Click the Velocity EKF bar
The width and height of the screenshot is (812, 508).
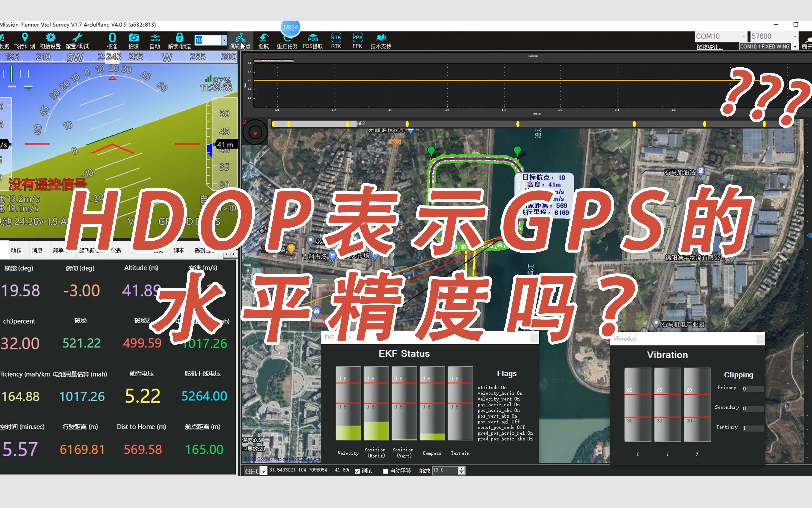coord(348,403)
